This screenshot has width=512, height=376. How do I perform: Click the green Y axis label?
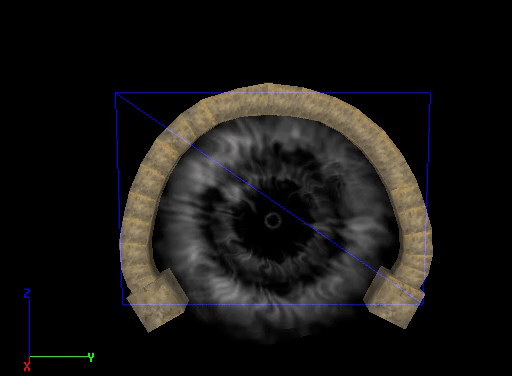click(x=91, y=357)
